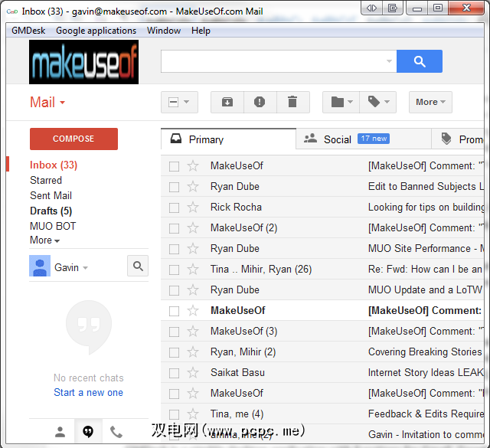Image resolution: width=490 pixels, height=448 pixels.
Task: Tick checkbox for Saikat Basu email
Action: (x=174, y=373)
